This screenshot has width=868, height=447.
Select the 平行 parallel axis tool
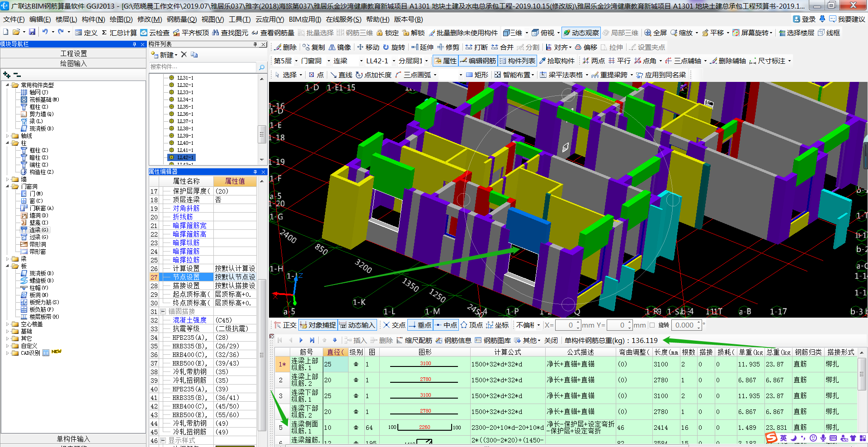619,61
